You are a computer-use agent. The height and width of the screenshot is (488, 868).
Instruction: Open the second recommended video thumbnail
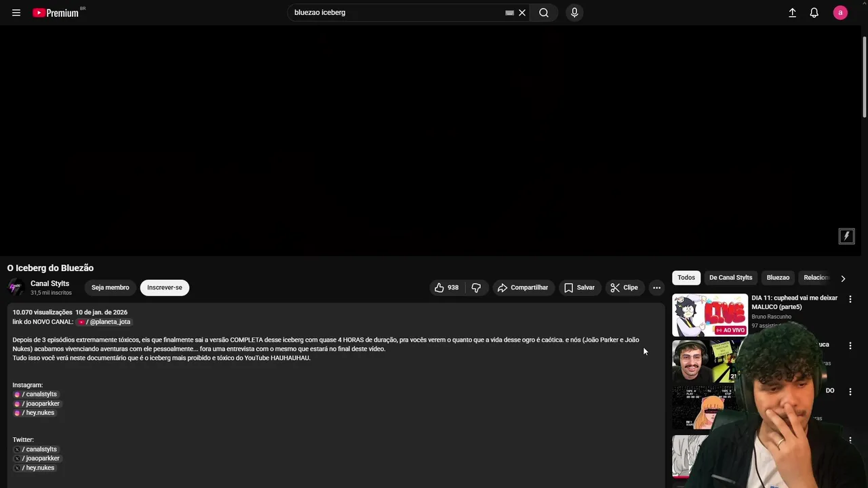(x=705, y=361)
